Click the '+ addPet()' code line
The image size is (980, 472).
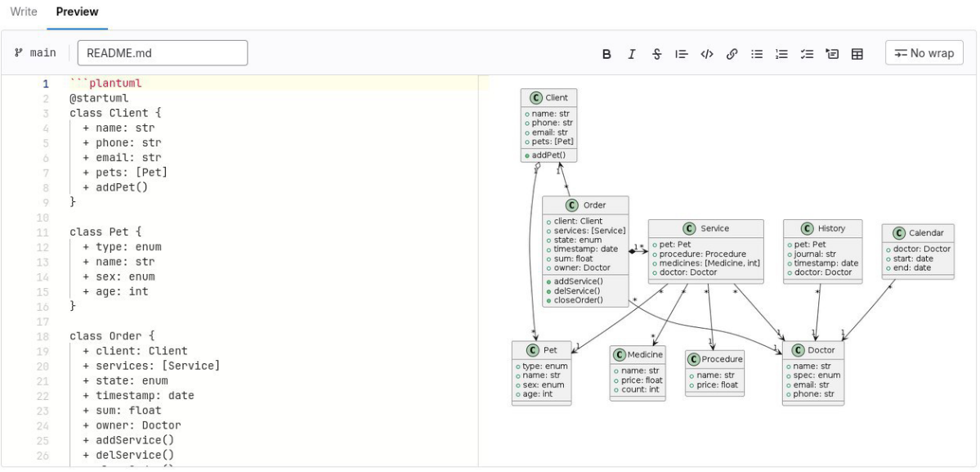click(115, 187)
